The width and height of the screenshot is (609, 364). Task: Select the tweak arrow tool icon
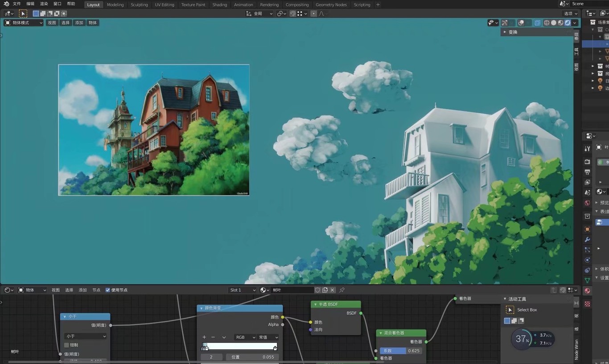point(23,13)
